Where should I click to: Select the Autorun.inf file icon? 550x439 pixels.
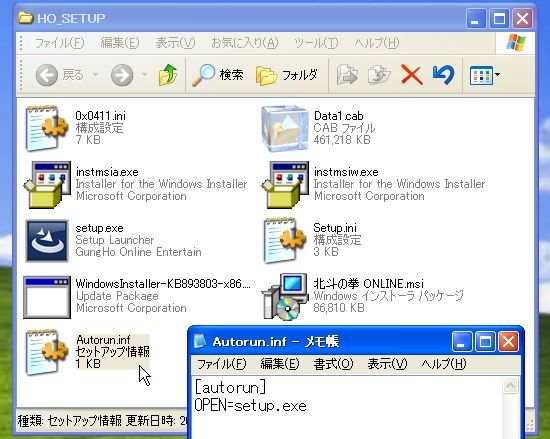click(x=46, y=352)
